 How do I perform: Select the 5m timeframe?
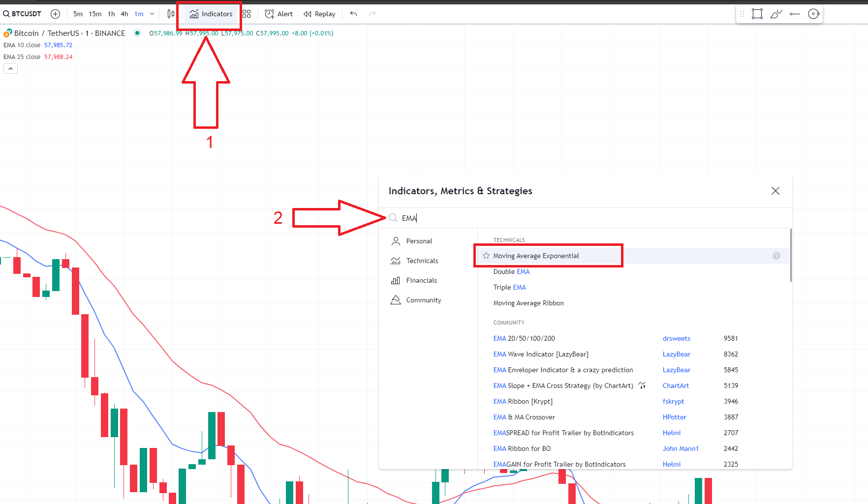tap(78, 14)
